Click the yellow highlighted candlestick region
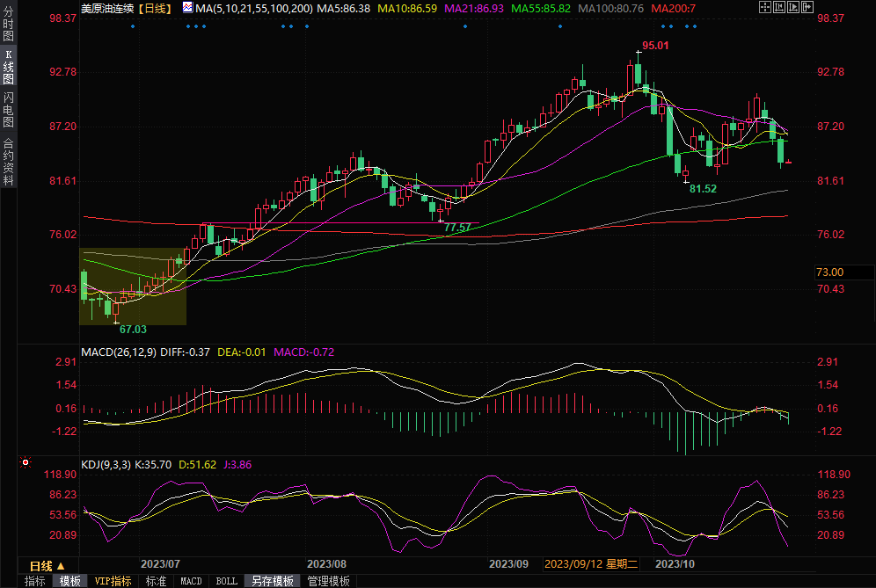This screenshot has width=876, height=588. pos(133,287)
